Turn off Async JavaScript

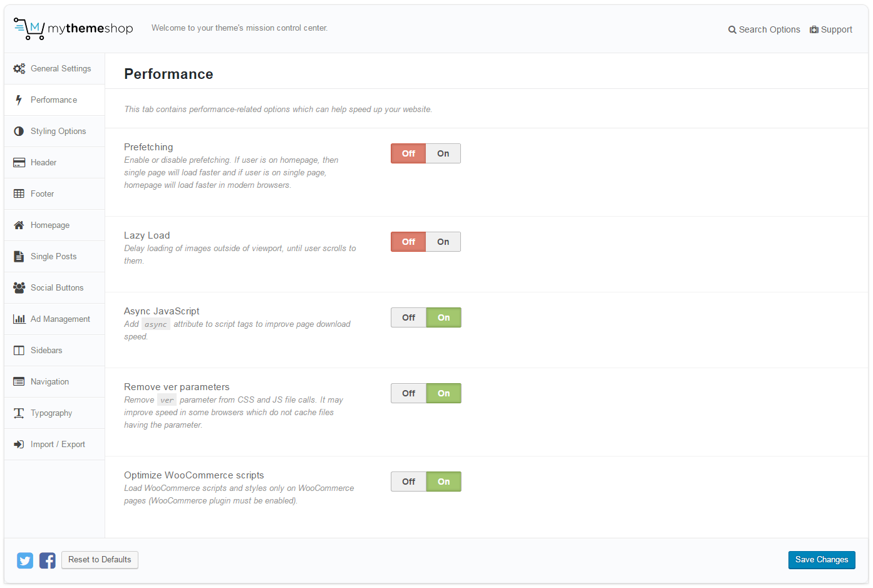pyautogui.click(x=408, y=317)
